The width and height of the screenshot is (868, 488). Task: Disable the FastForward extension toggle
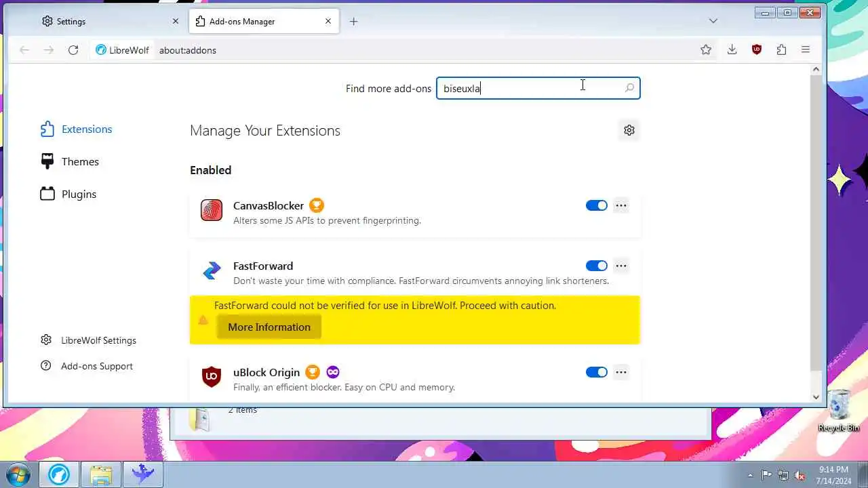pos(597,266)
